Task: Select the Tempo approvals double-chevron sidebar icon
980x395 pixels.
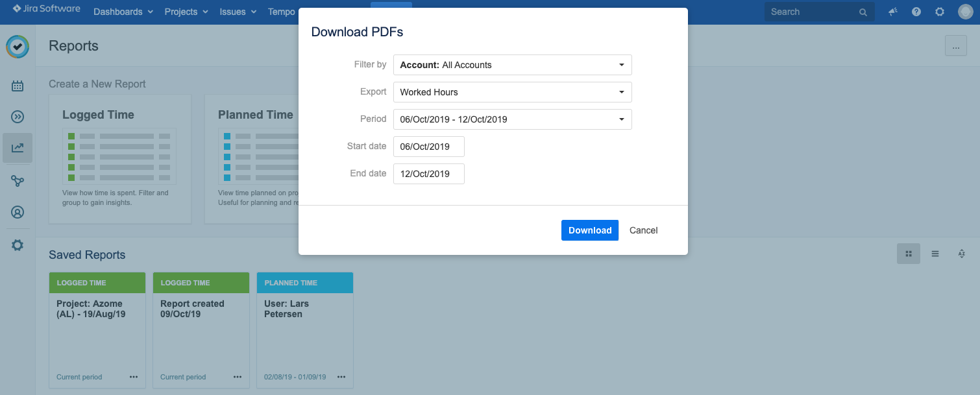Action: [18, 117]
